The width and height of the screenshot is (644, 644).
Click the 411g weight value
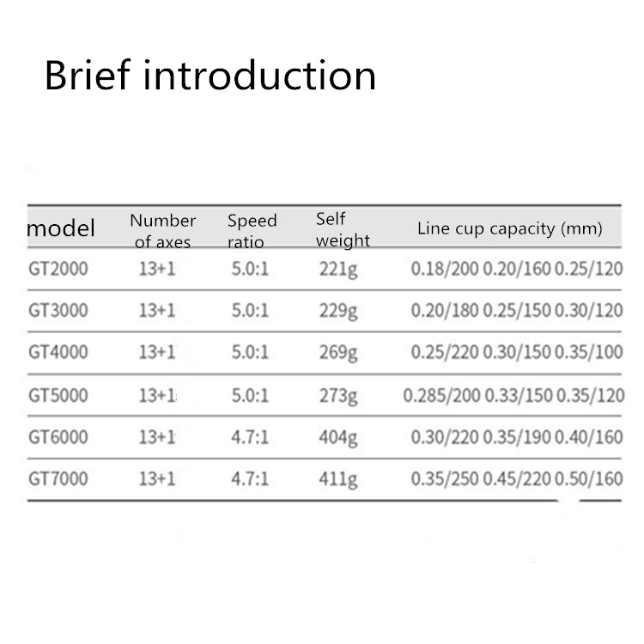point(337,480)
